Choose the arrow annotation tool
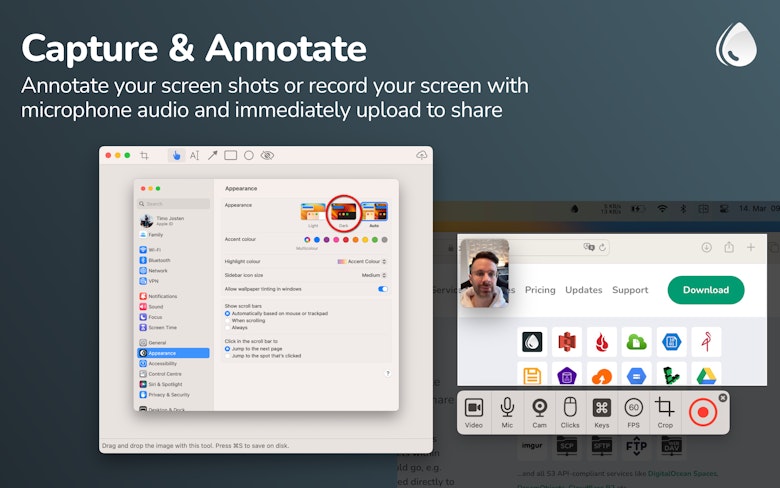Screen dimensions: 780x488 coord(212,156)
